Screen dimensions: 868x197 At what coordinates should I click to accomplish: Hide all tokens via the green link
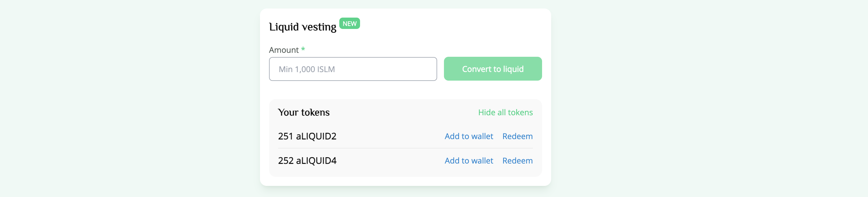click(505, 112)
